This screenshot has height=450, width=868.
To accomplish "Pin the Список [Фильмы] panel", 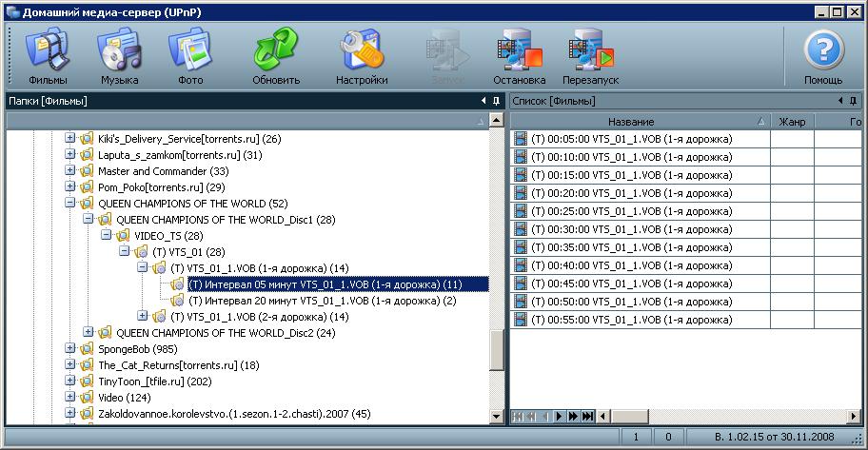I will [853, 101].
